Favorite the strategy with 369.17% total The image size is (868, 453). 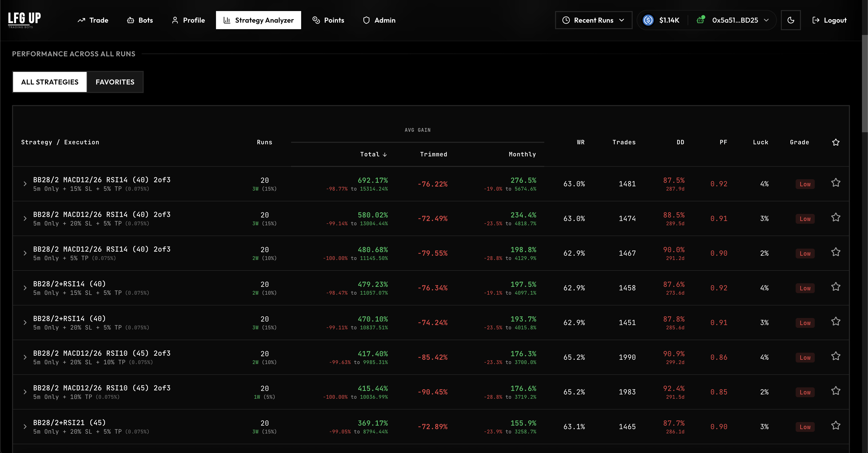836,426
